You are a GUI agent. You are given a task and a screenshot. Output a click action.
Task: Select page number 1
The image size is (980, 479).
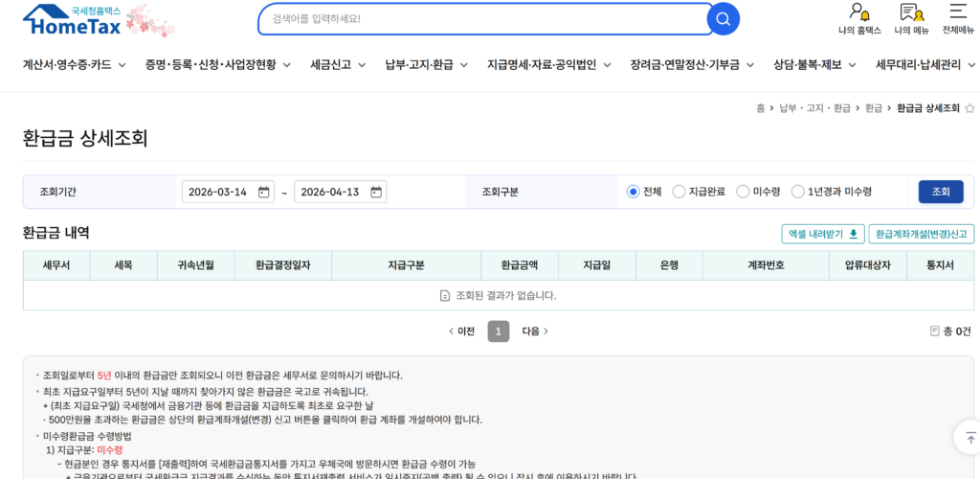coord(498,331)
